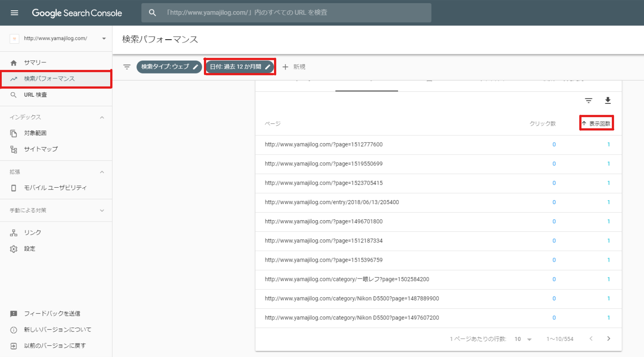
Task: Select row ?page=1515396759
Action: point(438,260)
